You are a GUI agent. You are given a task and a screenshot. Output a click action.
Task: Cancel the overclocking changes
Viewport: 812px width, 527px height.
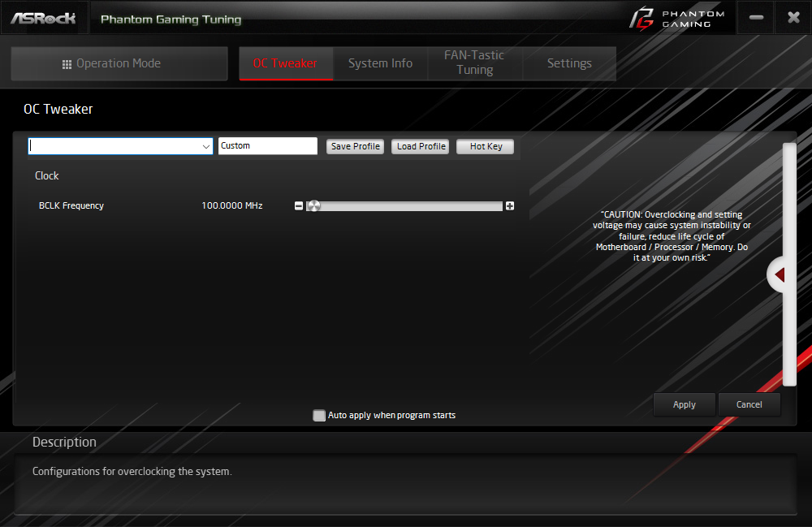click(x=749, y=404)
